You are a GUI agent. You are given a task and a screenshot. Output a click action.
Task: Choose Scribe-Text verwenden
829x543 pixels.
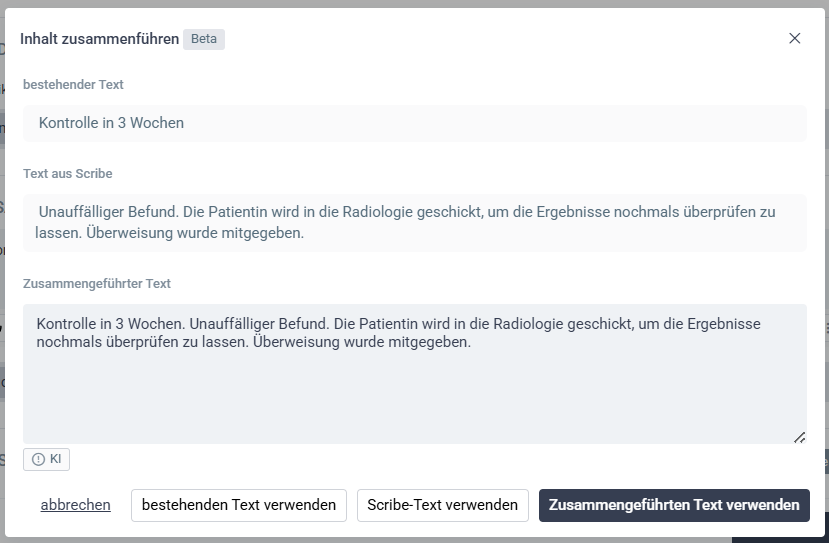(443, 505)
